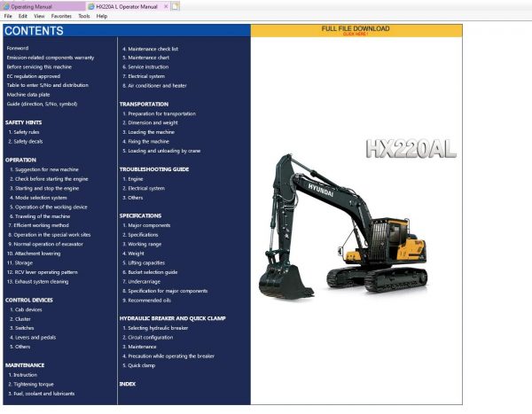
Task: Open Loading the machine entry
Action: click(149, 132)
